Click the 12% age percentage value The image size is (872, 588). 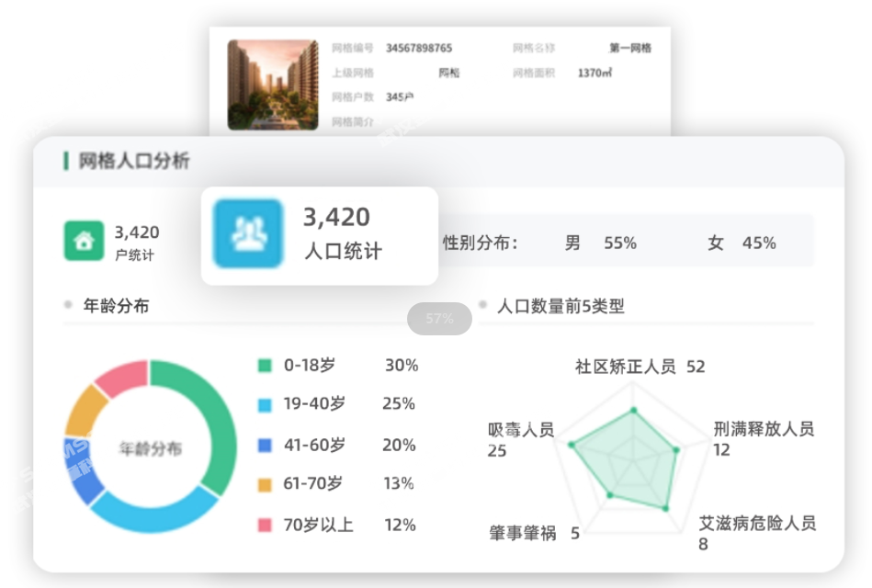click(x=400, y=525)
